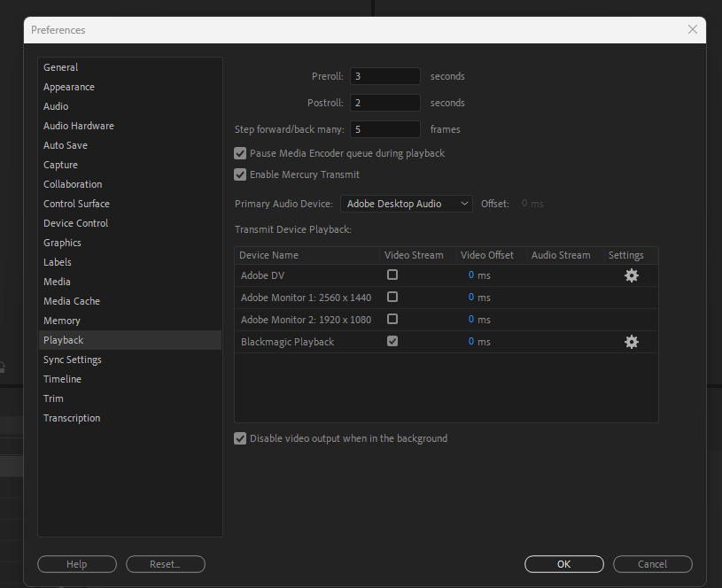
Task: Open the Reset options
Action: (x=165, y=564)
